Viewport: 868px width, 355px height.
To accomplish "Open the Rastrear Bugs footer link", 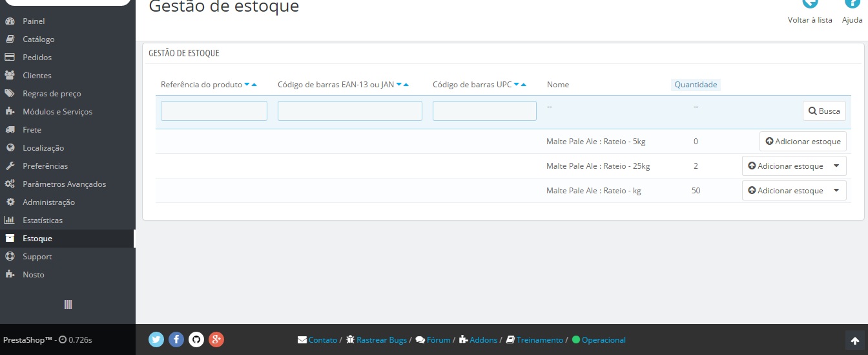I will point(382,340).
